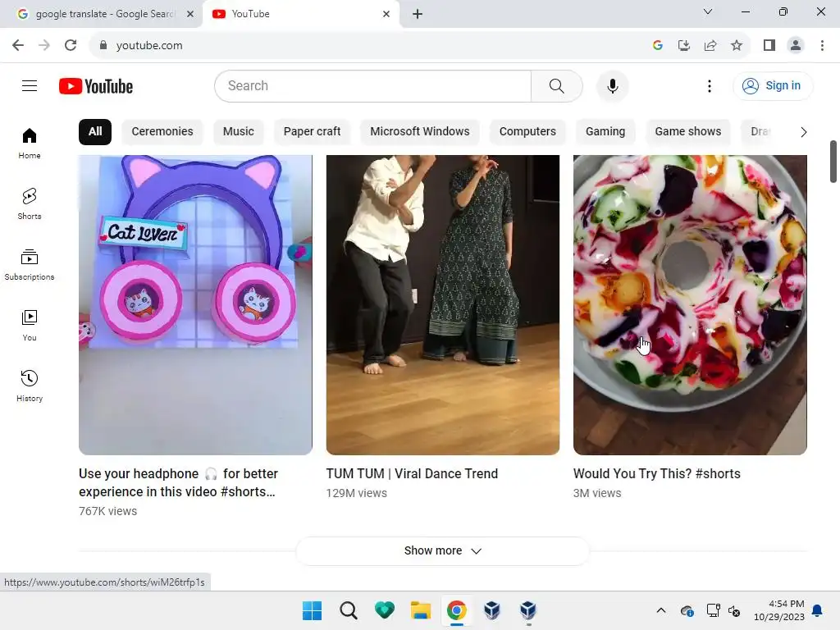This screenshot has height=630, width=840.
Task: Click browser back arrow
Action: pos(18,46)
